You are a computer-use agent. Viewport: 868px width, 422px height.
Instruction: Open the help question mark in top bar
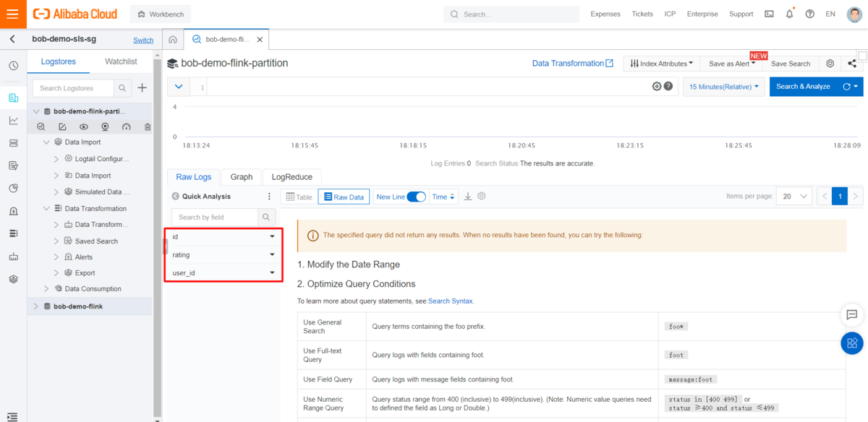click(809, 14)
